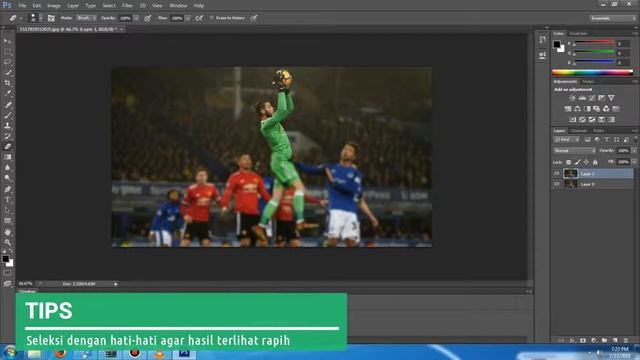Select the Clone Stamp tool
Screen dimensions: 640x360
7,126
